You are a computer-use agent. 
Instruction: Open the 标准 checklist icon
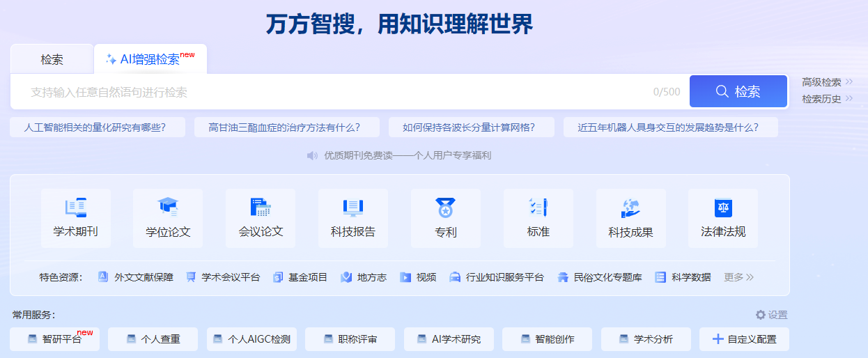[538, 208]
